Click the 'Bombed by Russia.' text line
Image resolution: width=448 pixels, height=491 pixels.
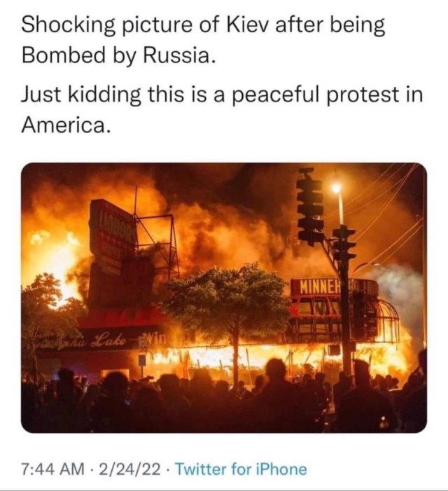coord(118,55)
